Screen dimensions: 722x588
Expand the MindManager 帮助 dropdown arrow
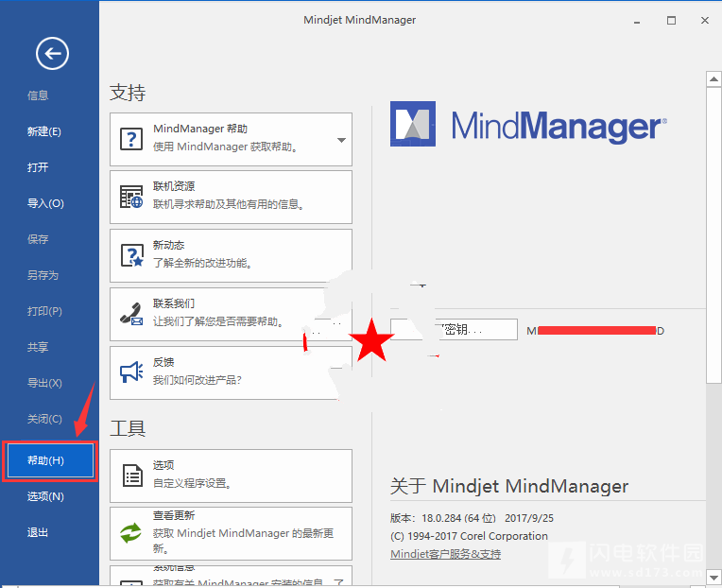coord(341,140)
